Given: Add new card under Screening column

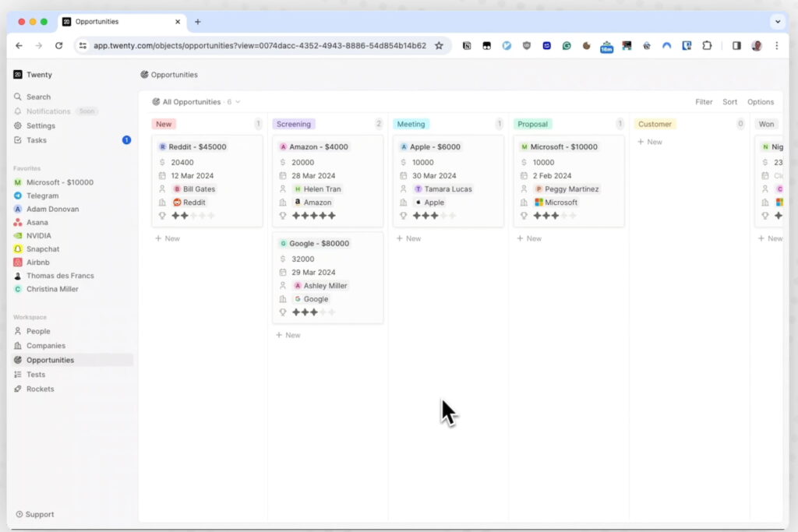Looking at the screenshot, I should (x=288, y=335).
